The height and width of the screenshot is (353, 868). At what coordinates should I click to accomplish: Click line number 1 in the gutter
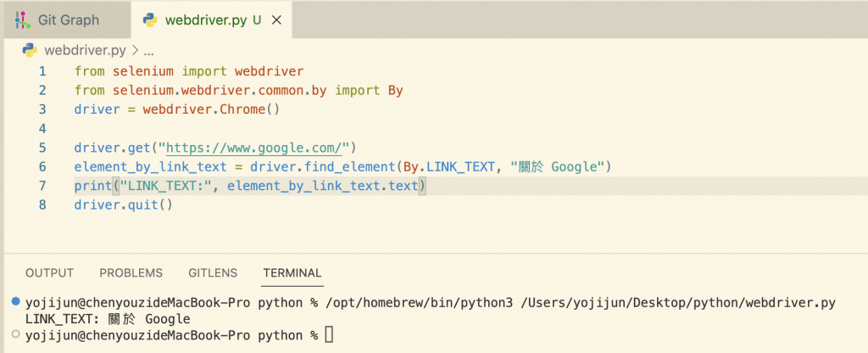coord(42,71)
